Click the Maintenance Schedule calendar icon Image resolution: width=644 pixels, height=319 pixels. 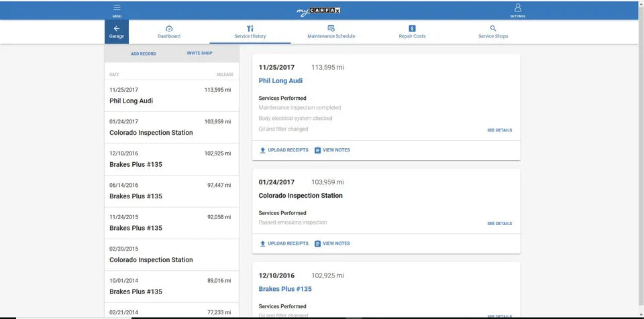click(x=331, y=28)
